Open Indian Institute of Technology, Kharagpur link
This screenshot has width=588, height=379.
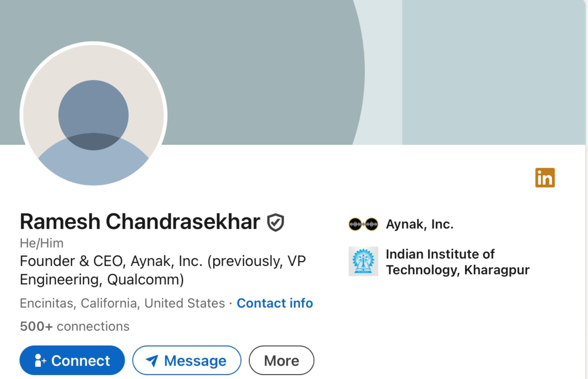pyautogui.click(x=457, y=262)
